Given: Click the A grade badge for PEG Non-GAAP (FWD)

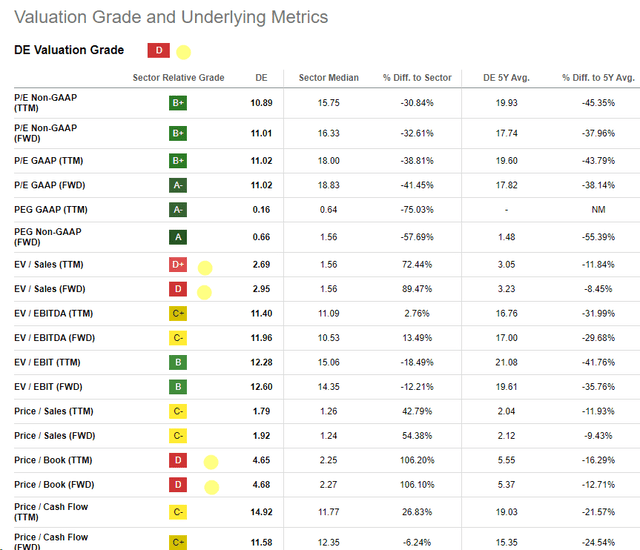Looking at the screenshot, I should 178,237.
